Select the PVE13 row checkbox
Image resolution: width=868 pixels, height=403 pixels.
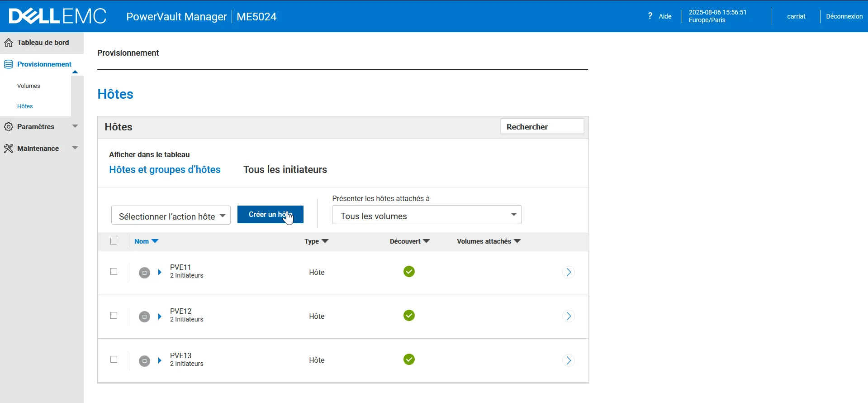point(114,360)
